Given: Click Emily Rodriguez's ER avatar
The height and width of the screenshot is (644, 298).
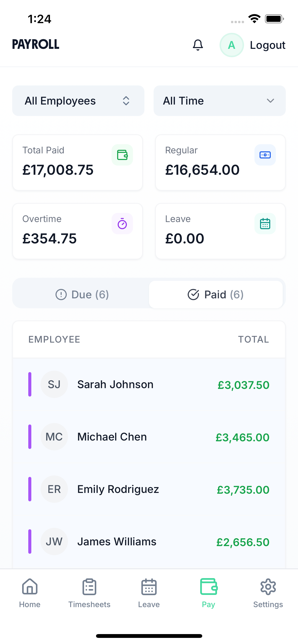Looking at the screenshot, I should point(54,489).
